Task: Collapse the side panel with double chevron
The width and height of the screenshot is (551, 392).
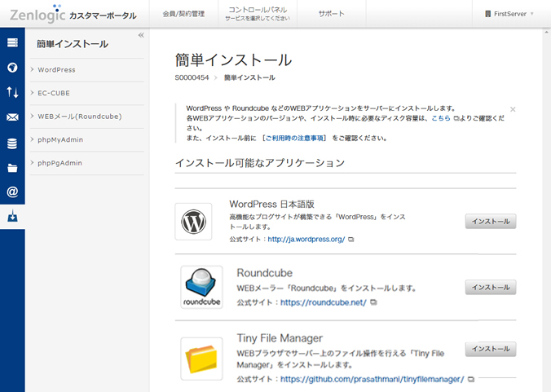Action: (141, 35)
